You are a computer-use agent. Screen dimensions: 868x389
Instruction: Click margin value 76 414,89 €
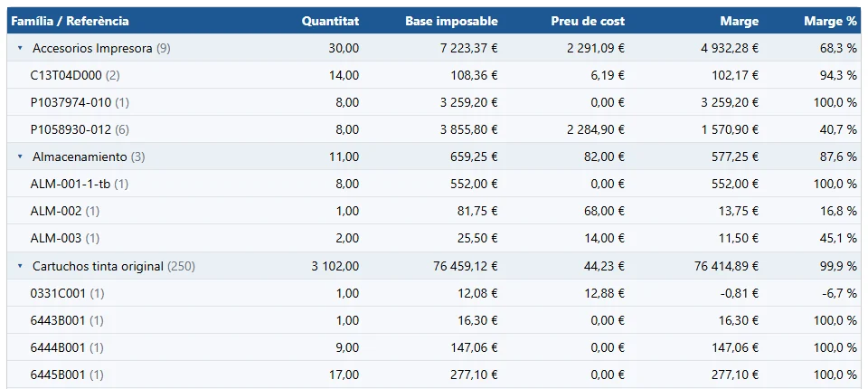[x=726, y=267]
